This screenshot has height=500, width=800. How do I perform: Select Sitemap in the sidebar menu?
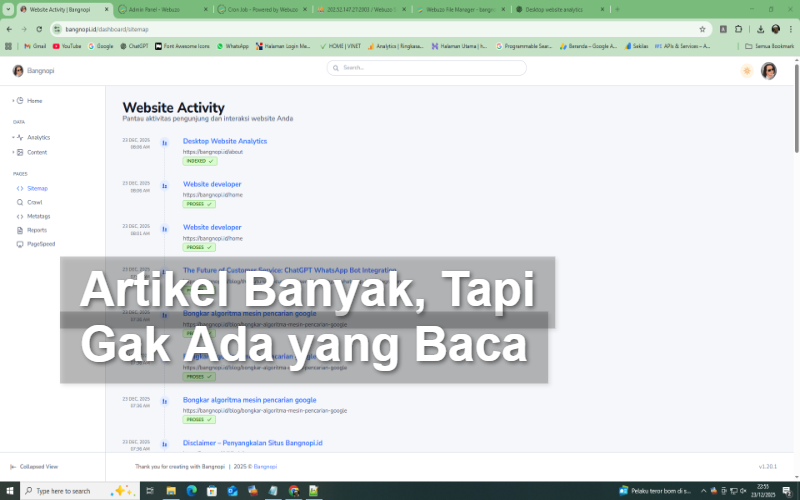tap(37, 188)
